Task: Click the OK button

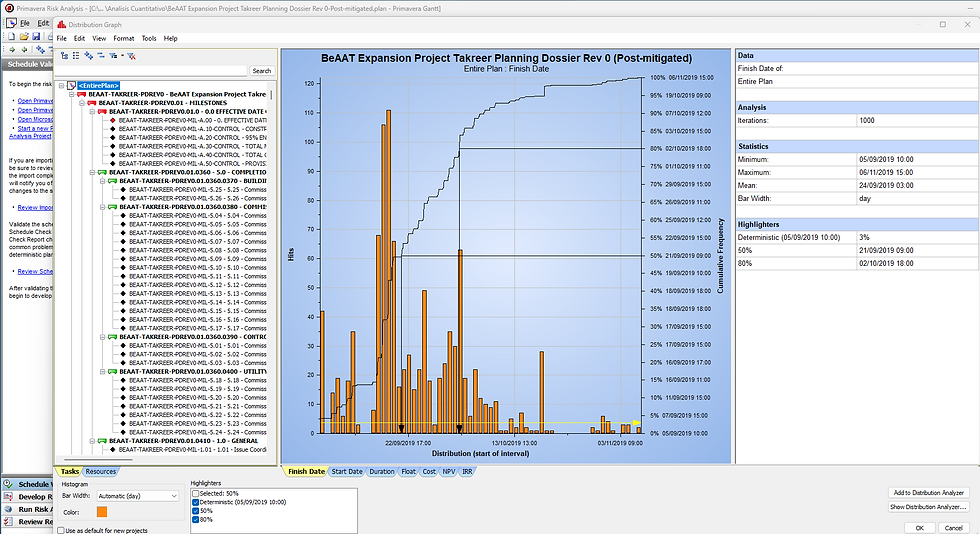Action: [x=919, y=528]
